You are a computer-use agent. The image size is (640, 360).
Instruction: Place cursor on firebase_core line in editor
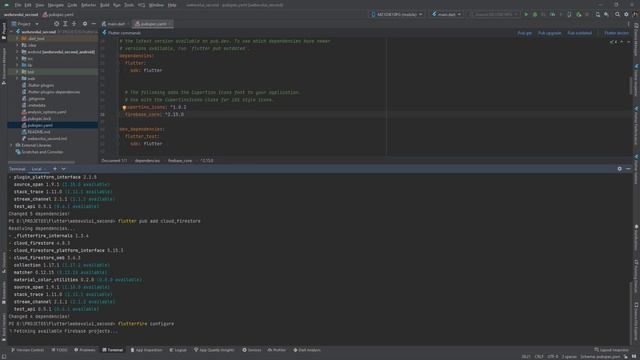154,115
